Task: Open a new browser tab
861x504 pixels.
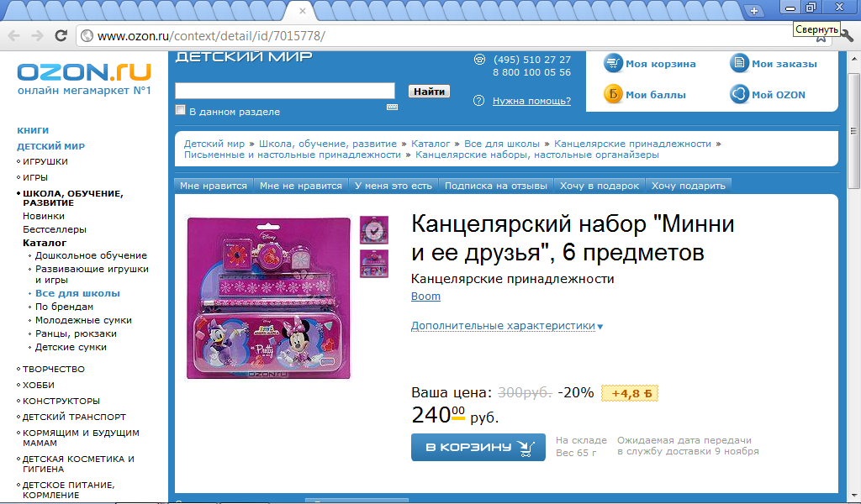Action: tap(754, 10)
